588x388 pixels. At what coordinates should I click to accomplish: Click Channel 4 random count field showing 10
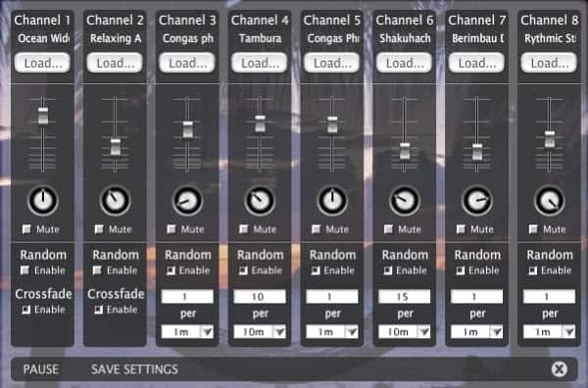click(x=260, y=297)
